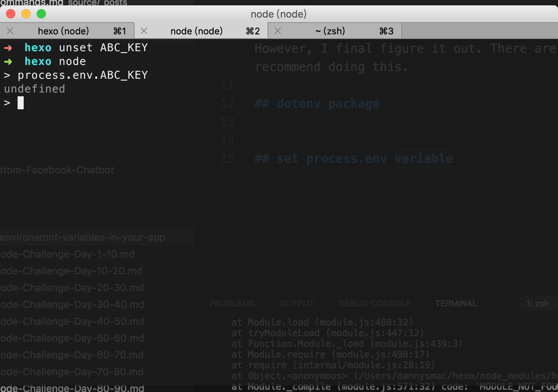Viewport: 558px width, 392px height.
Task: Click line number 12 in the editor gutter
Action: pyautogui.click(x=227, y=104)
